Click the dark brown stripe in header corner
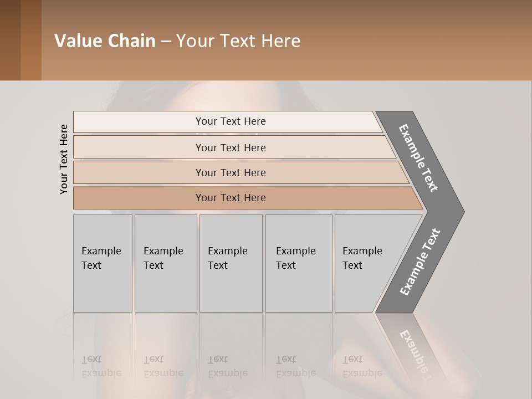 coord(10,40)
